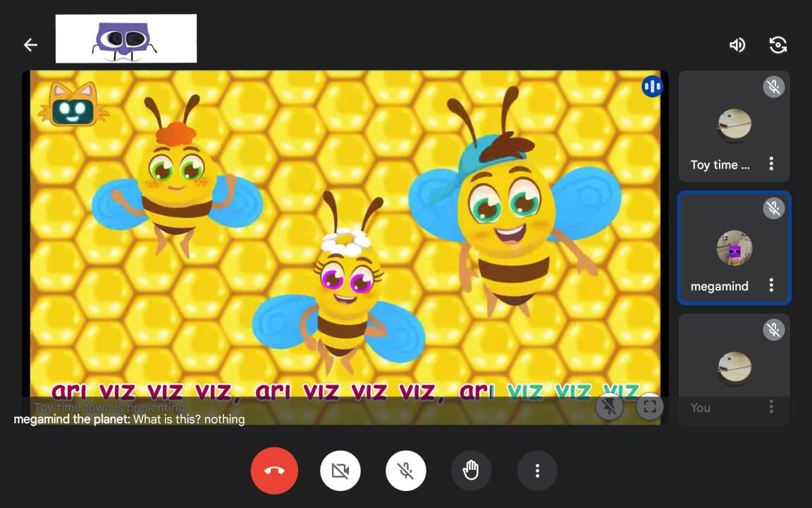Screen dimensions: 812x508
Task: Click muted mic icon on Toy time tile
Action: click(x=774, y=87)
